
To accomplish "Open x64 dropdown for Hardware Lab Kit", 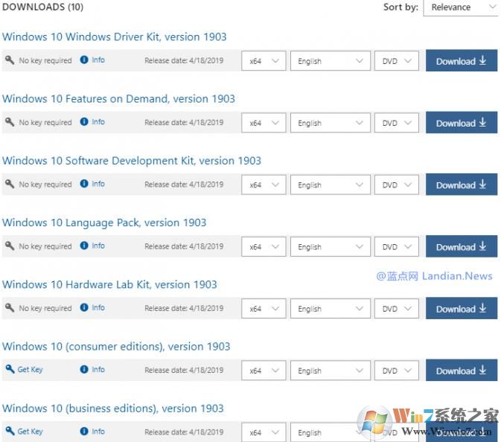I will 264,309.
